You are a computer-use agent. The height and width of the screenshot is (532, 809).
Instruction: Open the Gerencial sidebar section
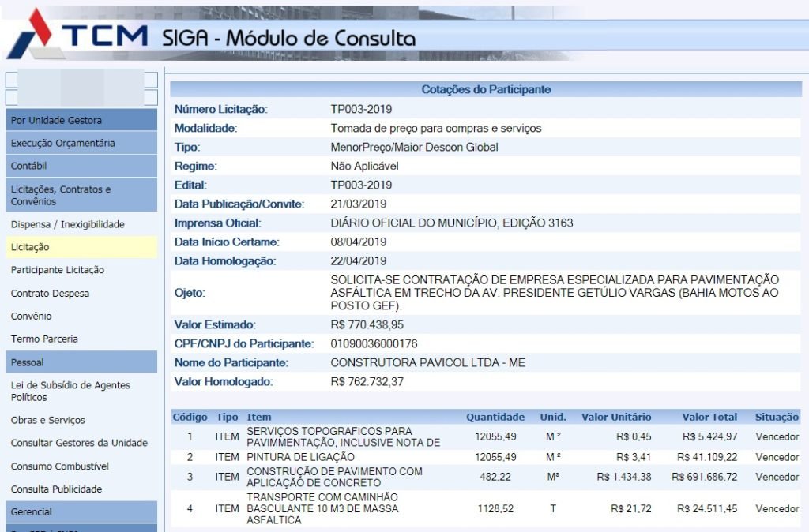click(x=81, y=511)
